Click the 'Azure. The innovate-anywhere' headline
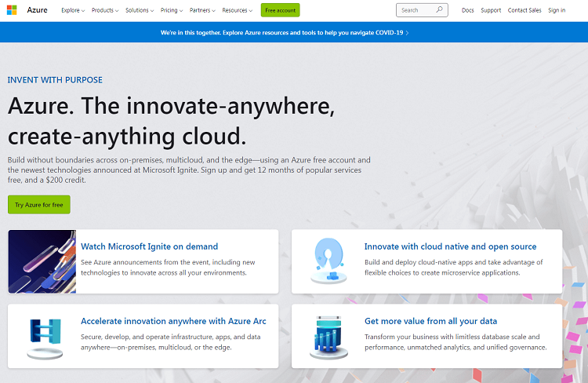 click(171, 121)
